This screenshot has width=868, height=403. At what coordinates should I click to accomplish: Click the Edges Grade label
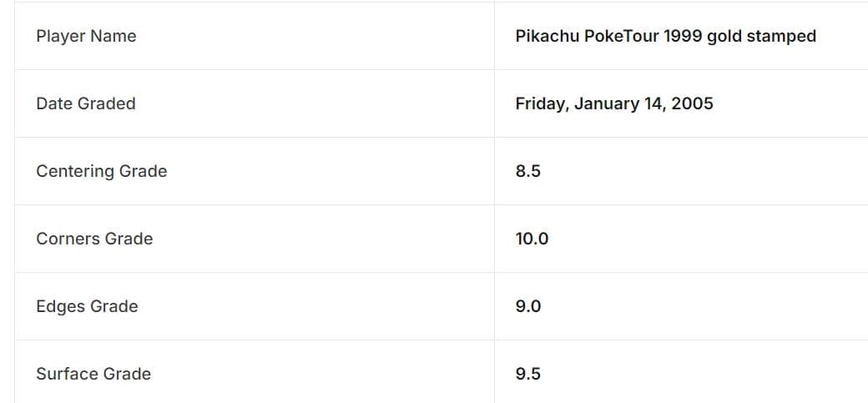click(x=87, y=306)
